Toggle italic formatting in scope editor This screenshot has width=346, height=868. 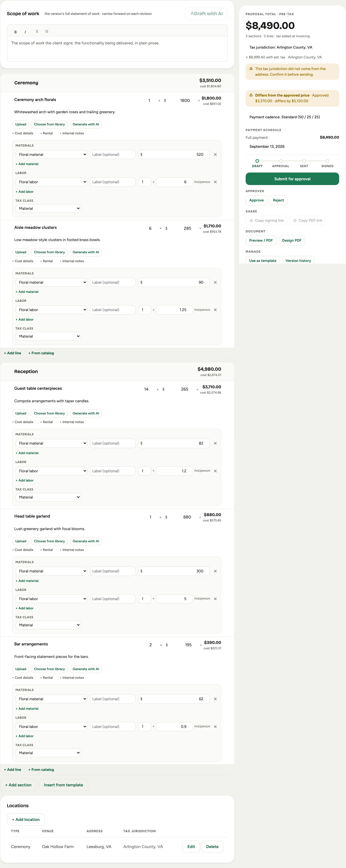tap(25, 32)
